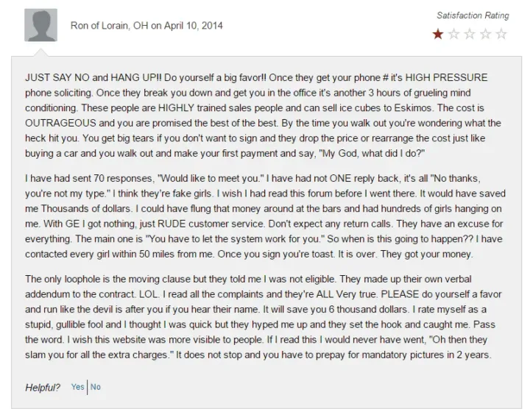Mark the review not helpful with No

pyautogui.click(x=96, y=387)
